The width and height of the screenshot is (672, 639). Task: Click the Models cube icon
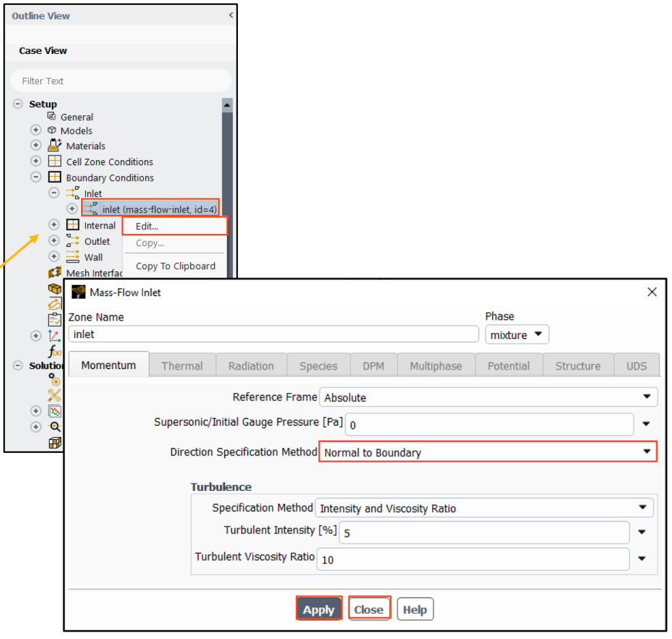pyautogui.click(x=52, y=130)
